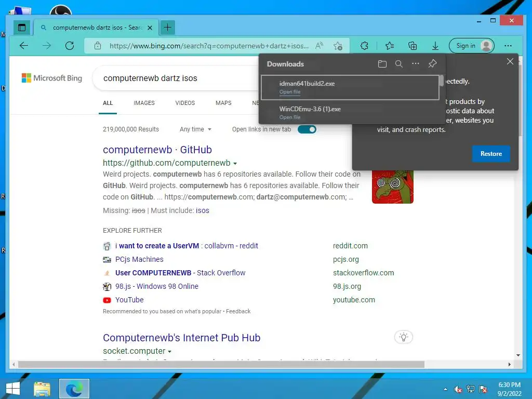
Task: Click the isos must include link
Action: coord(202,210)
